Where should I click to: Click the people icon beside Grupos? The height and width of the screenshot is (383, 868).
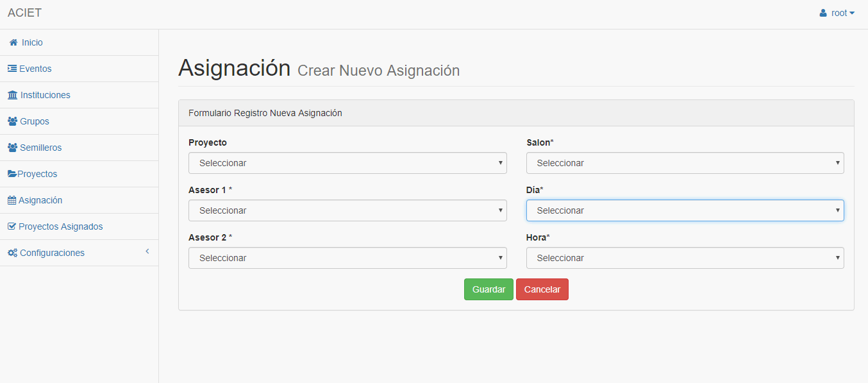[x=13, y=121]
